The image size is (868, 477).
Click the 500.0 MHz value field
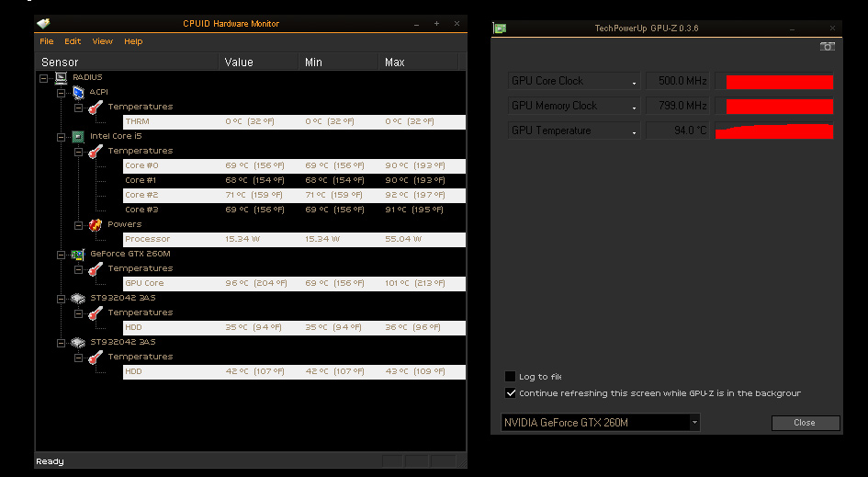pos(678,81)
